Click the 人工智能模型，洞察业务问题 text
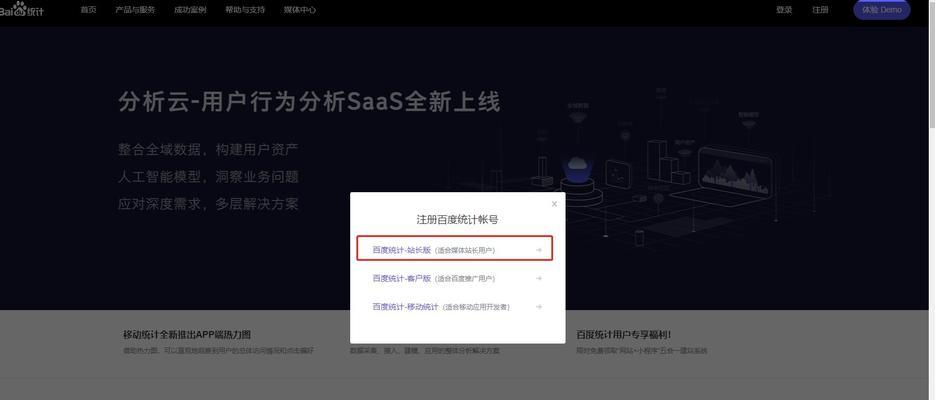The width and height of the screenshot is (935, 400). point(208,177)
